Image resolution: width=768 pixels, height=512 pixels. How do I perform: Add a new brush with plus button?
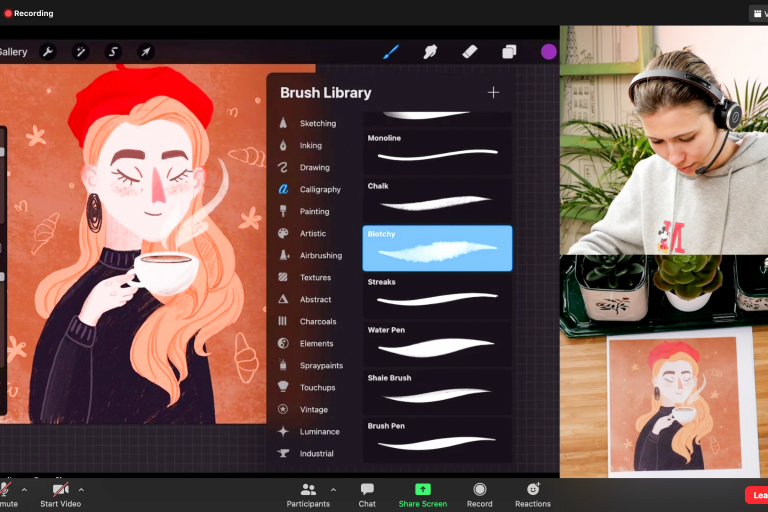(493, 93)
